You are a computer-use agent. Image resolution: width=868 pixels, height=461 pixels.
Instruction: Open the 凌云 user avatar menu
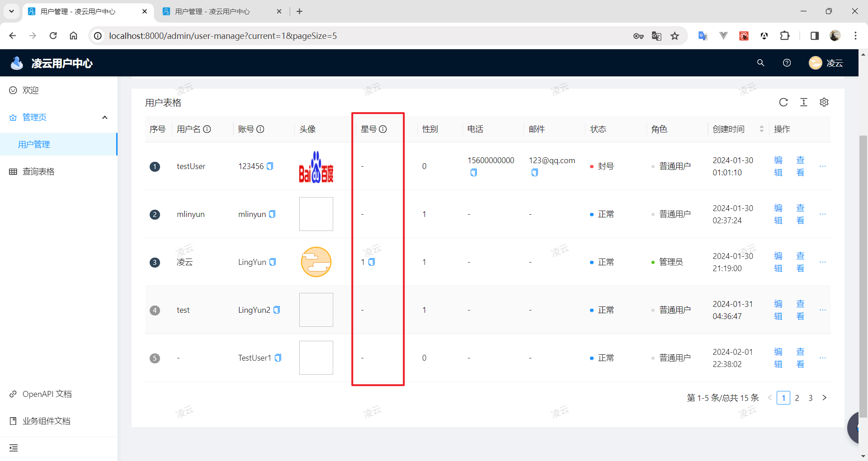pos(826,63)
